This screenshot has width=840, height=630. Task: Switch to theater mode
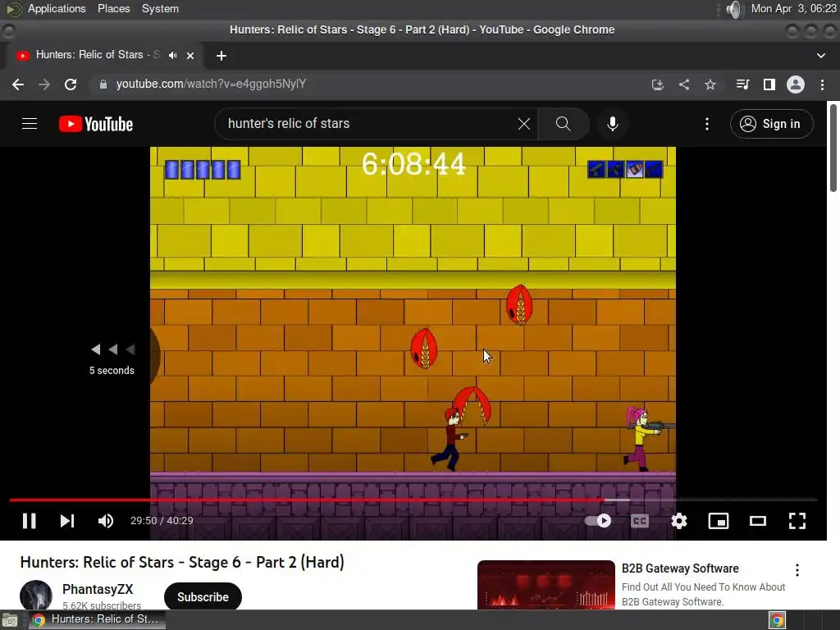[x=757, y=521]
